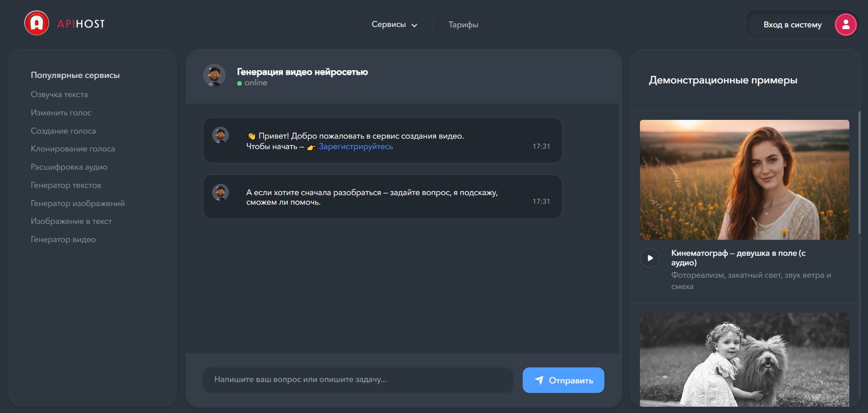Select Генератор видео in the sidebar
The image size is (868, 413).
pos(63,239)
